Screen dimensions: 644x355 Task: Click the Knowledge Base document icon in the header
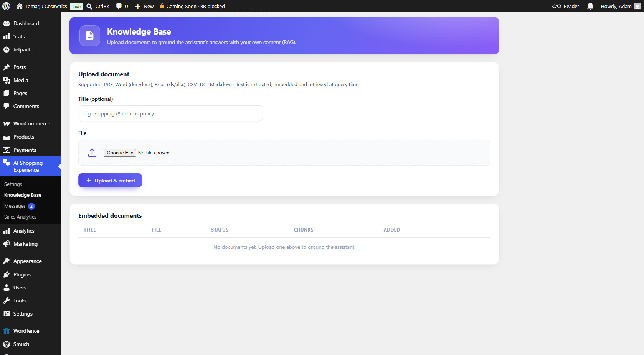[x=90, y=36]
